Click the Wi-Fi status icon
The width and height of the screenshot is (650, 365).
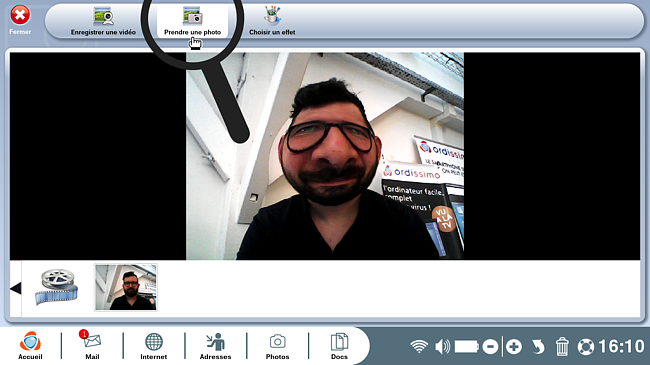click(419, 346)
